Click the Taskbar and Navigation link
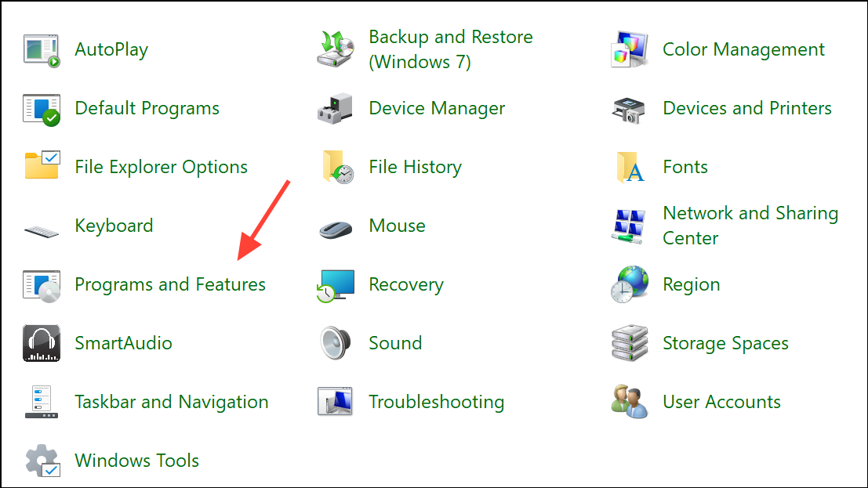Screen dimensions: 868x488 [x=171, y=402]
